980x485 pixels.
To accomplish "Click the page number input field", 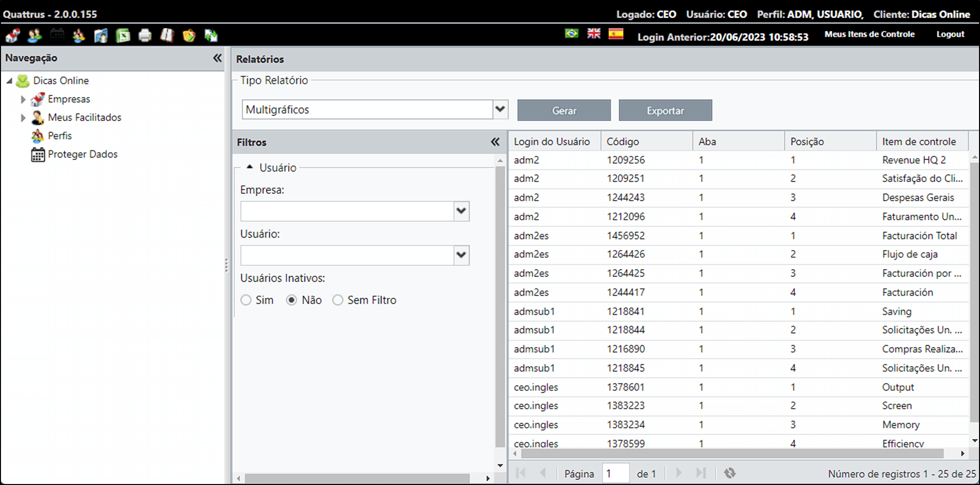I will coord(615,473).
